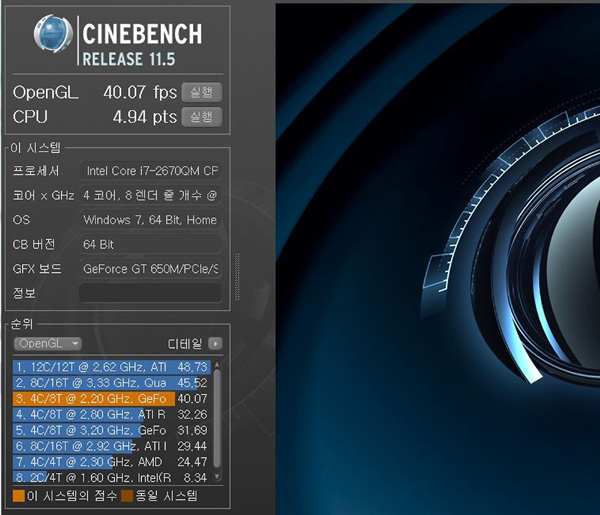Click the panel splitter grip handle
Screen dimensions: 600x515
tap(237, 276)
